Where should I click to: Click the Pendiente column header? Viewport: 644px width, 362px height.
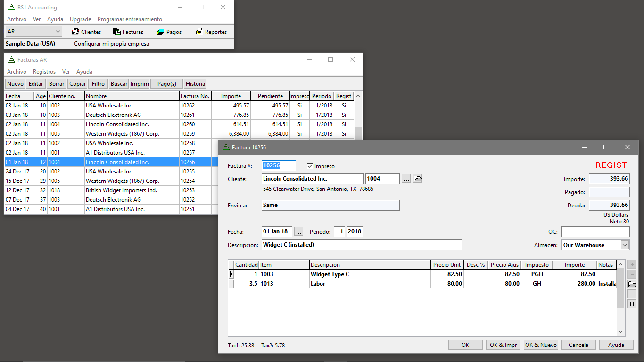[x=270, y=96]
